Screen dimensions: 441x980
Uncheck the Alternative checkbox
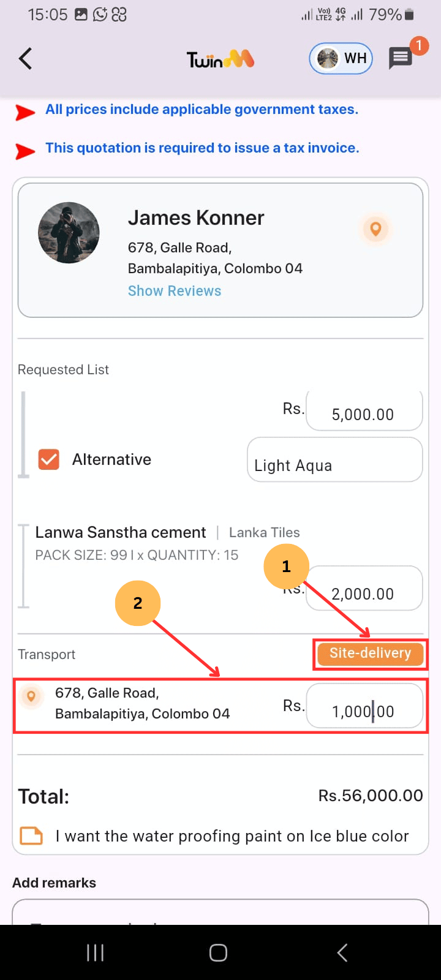49,459
